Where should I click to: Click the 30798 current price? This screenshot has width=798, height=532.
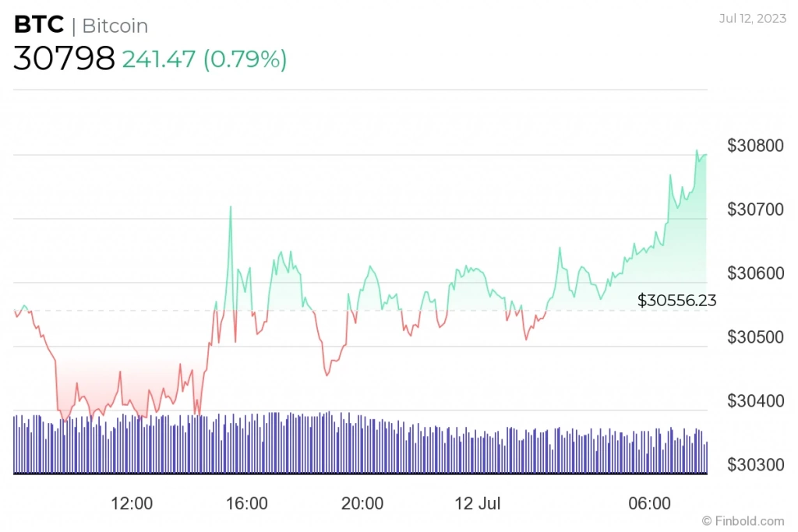tap(64, 58)
